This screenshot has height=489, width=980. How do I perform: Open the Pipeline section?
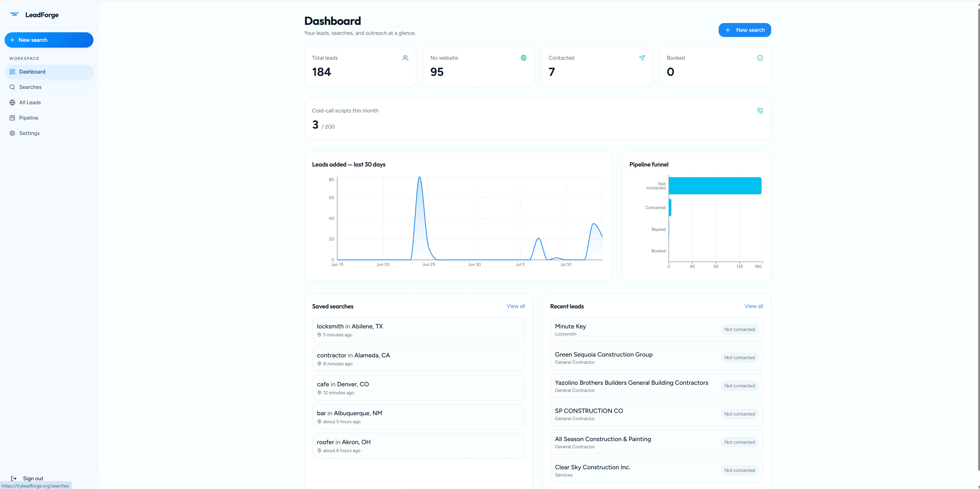[x=49, y=118]
